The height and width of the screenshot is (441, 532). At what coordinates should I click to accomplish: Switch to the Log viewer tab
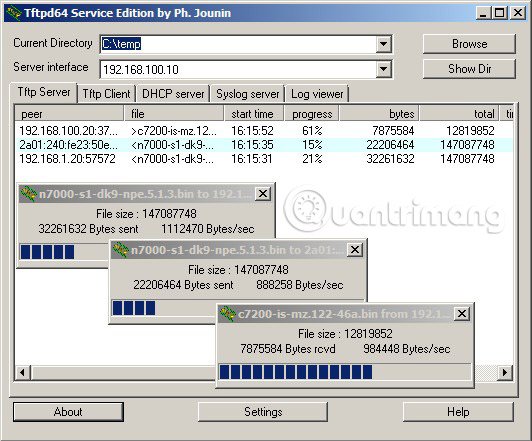coord(317,94)
